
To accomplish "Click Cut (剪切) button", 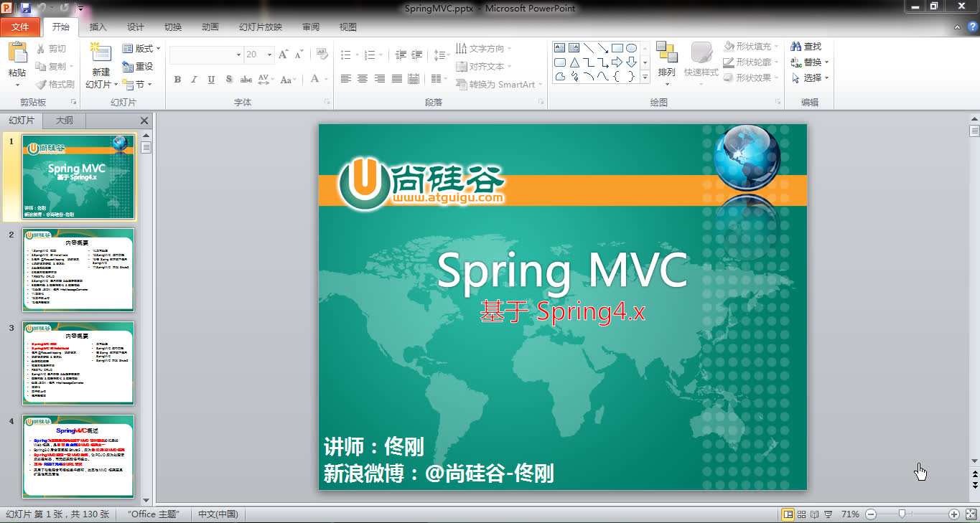I will 50,49.
